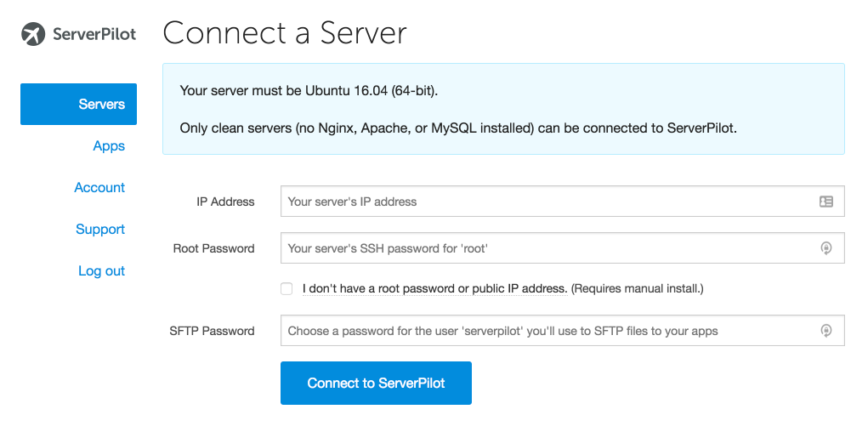Open the Support page

point(100,230)
